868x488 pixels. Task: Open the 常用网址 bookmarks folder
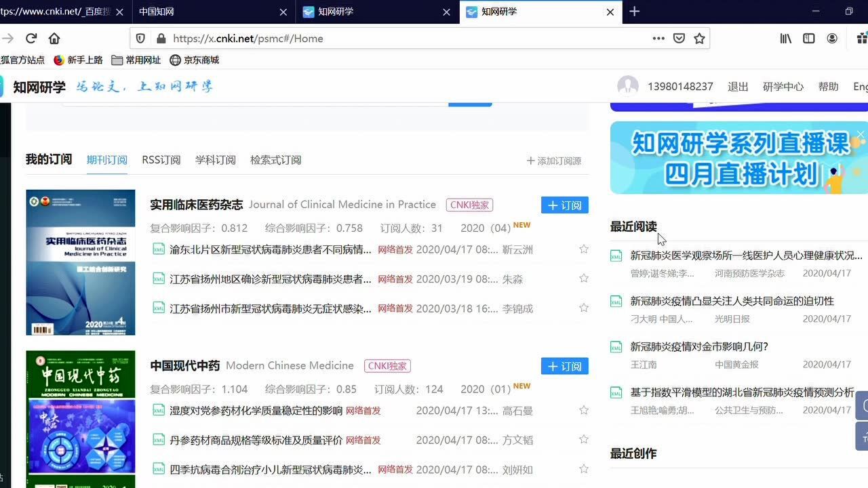pos(136,60)
